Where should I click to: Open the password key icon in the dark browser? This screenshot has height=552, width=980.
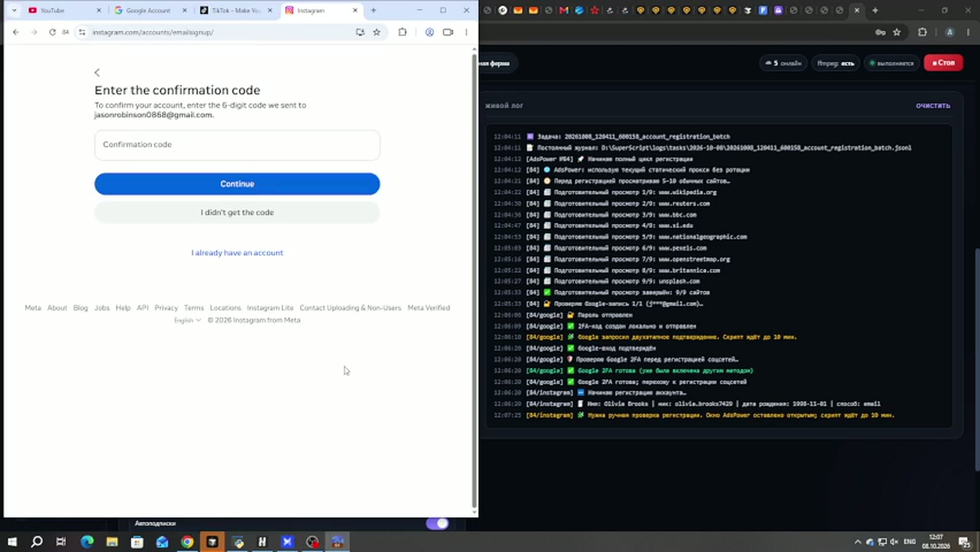pos(881,32)
